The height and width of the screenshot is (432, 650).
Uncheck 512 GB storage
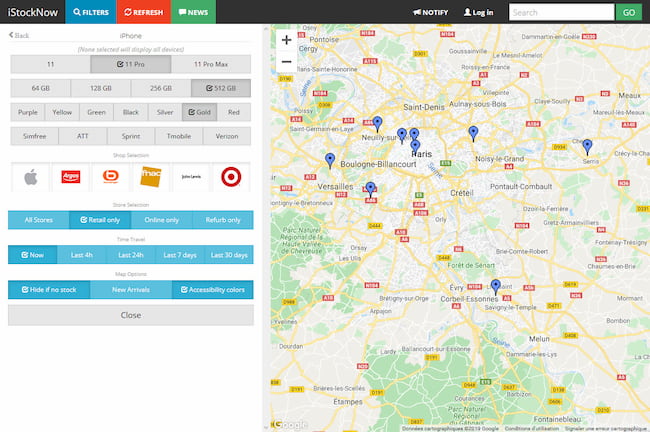[221, 88]
